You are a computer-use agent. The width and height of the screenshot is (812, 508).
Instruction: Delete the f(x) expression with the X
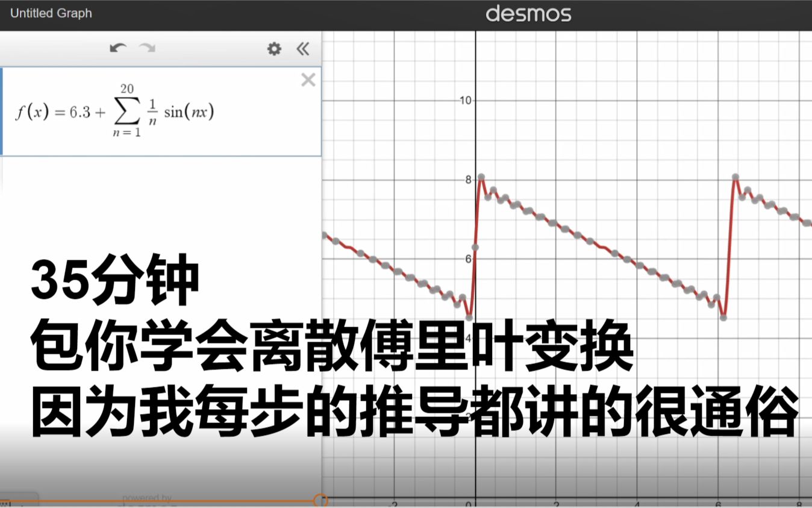coord(308,80)
